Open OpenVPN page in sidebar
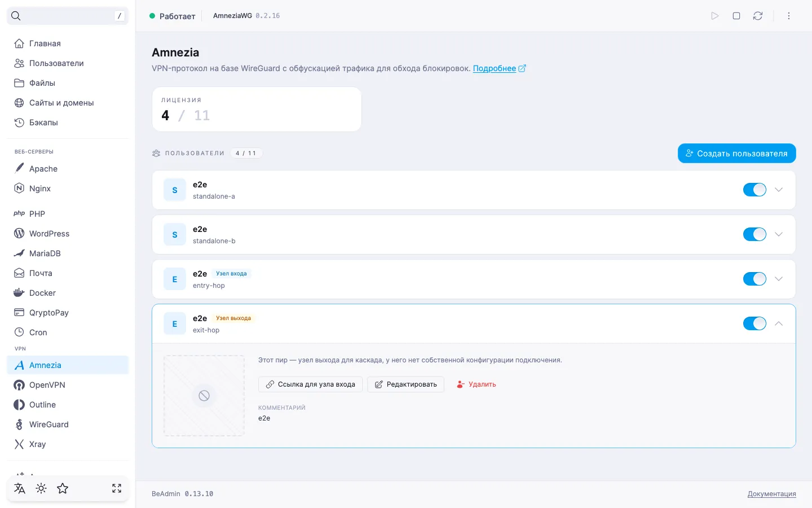Screen dimensions: 812x508 click(x=68, y=385)
